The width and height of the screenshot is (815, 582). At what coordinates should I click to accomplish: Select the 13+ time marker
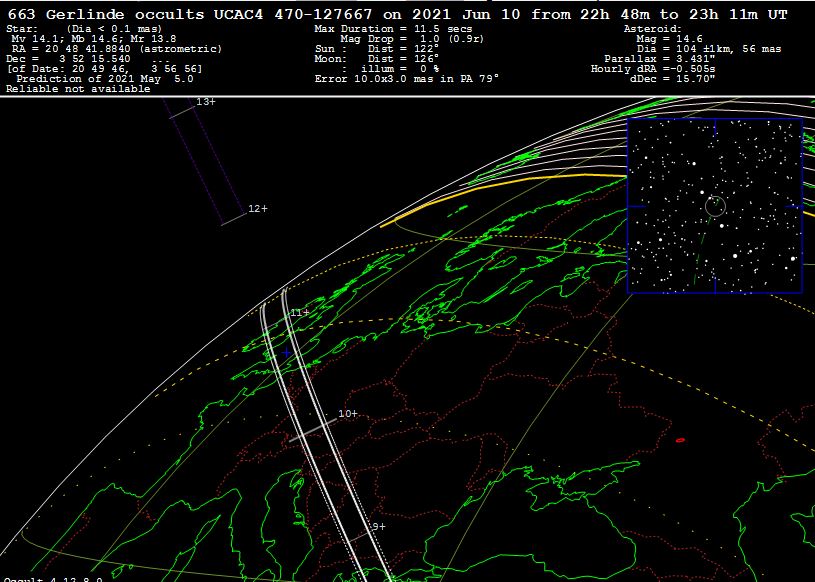point(205,102)
